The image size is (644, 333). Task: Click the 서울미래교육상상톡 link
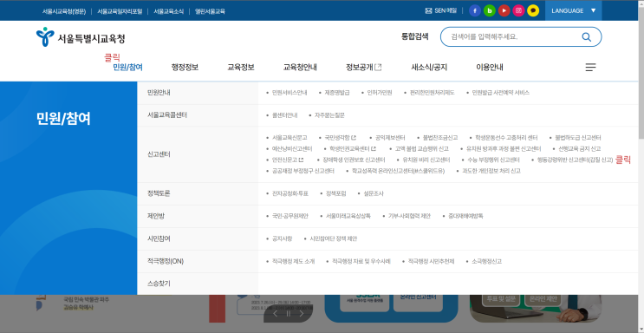(348, 216)
